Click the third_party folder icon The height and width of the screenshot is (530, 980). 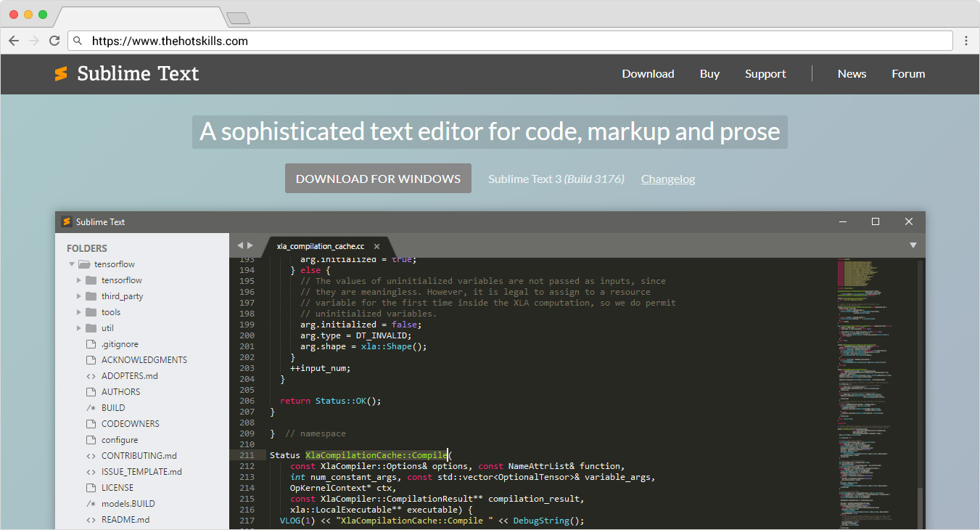(x=91, y=296)
